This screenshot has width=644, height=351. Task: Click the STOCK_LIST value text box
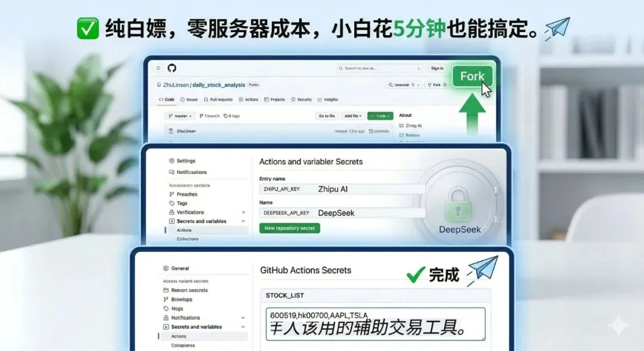376,324
